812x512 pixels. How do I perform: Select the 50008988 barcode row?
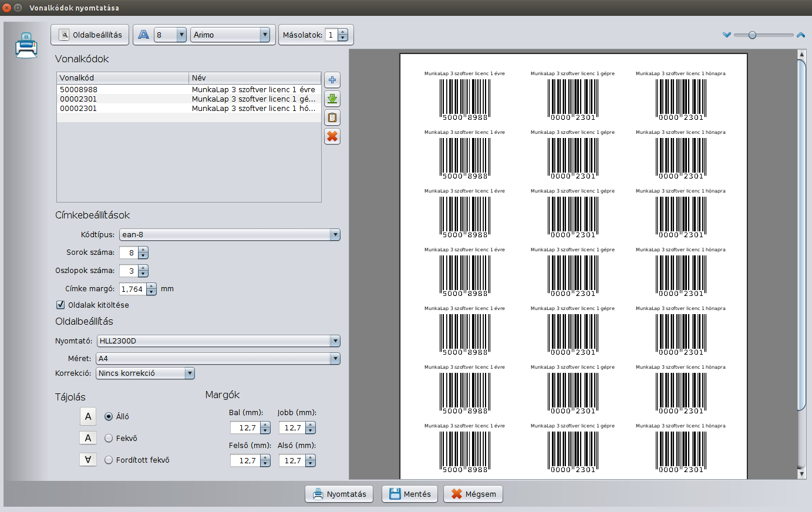[x=79, y=90]
